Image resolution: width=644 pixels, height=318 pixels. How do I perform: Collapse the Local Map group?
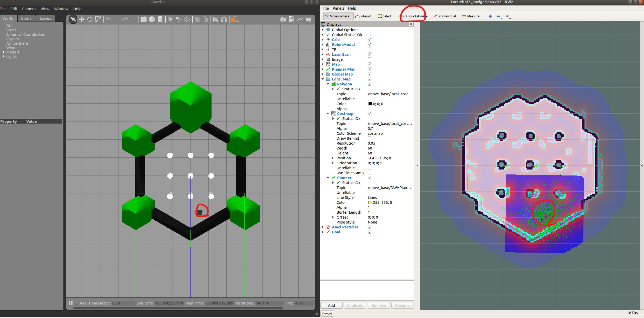tap(323, 79)
